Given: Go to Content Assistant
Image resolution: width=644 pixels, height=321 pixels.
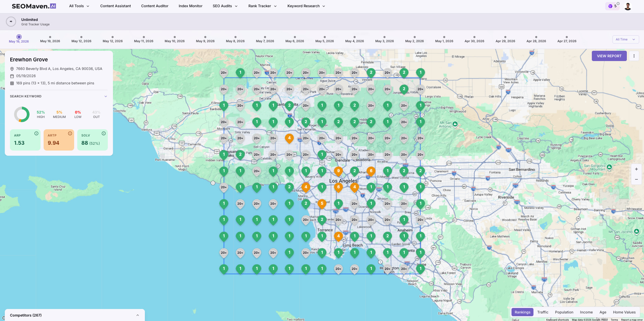Looking at the screenshot, I should pos(115,6).
